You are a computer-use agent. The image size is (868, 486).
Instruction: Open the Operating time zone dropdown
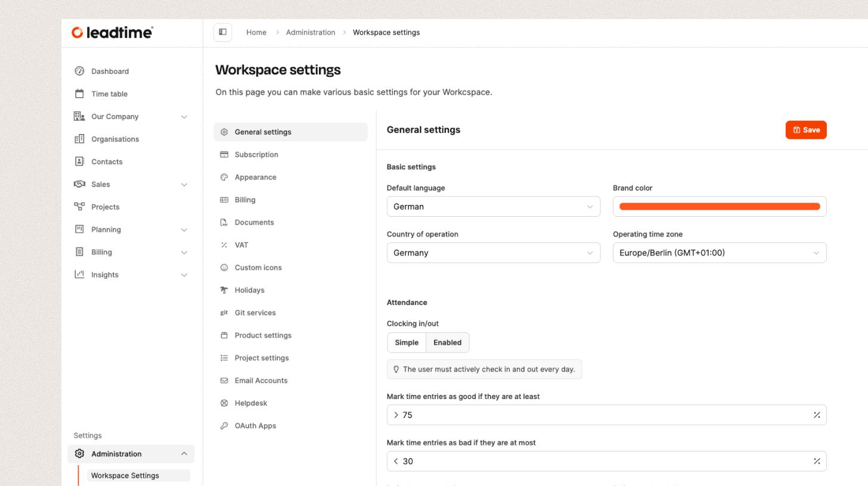tap(719, 253)
